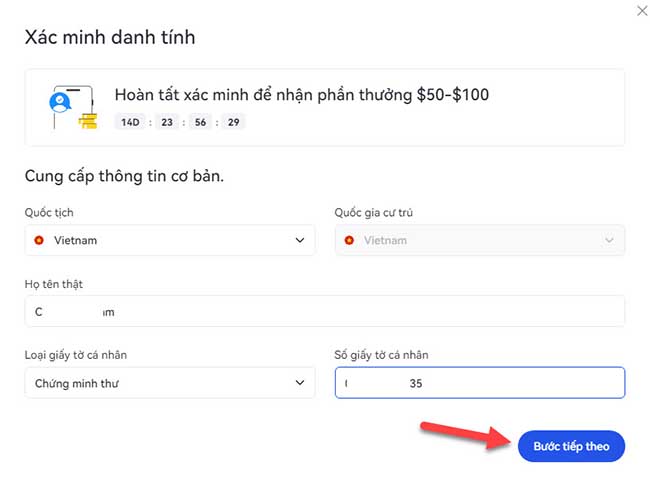Expand the Chứng minh thư document type dropdown
650x490 pixels.
pos(170,383)
